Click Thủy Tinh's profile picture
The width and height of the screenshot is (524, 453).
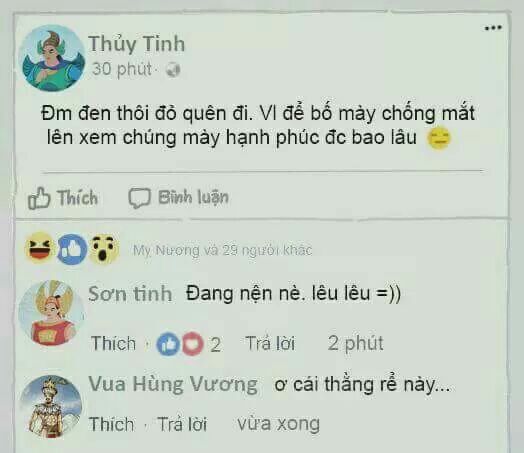53,58
